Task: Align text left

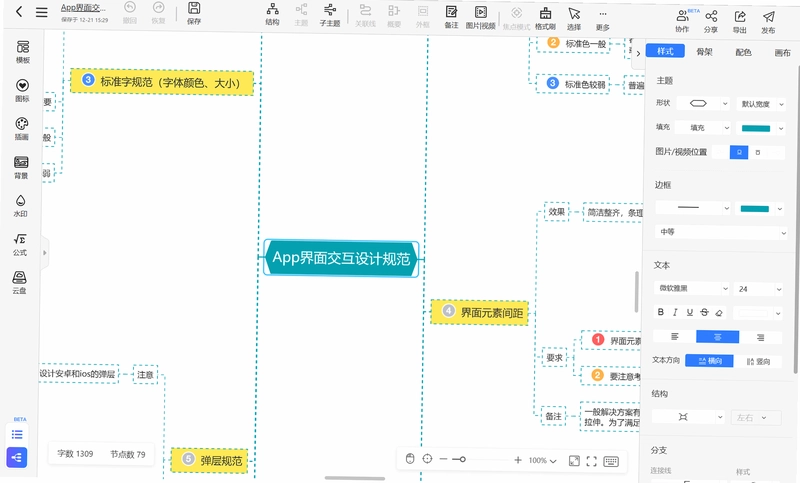Action: tap(674, 336)
